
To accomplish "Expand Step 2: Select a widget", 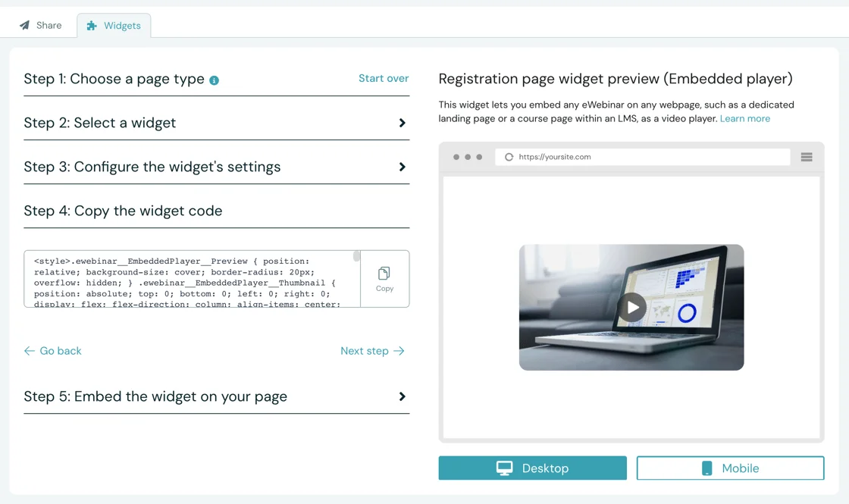I will point(217,123).
